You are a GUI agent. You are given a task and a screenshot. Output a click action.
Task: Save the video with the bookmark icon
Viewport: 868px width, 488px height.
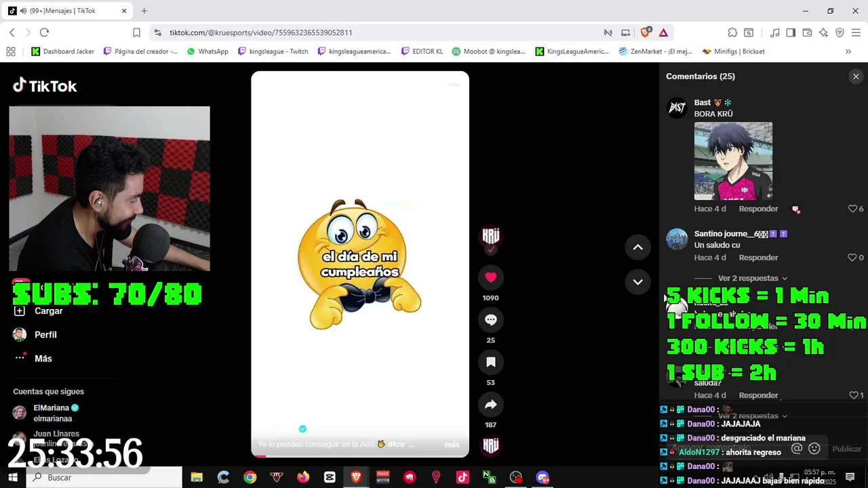coord(491,362)
